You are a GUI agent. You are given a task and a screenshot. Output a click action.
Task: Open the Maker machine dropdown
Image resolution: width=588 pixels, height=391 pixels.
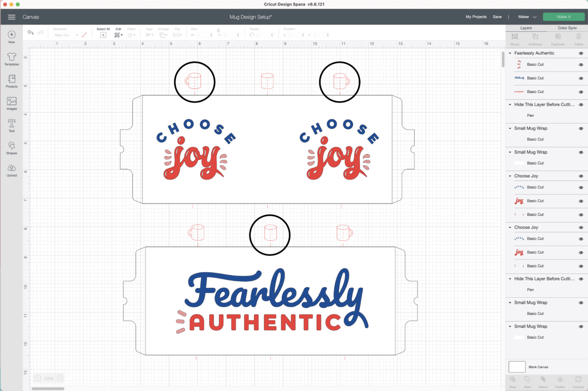pyautogui.click(x=530, y=17)
